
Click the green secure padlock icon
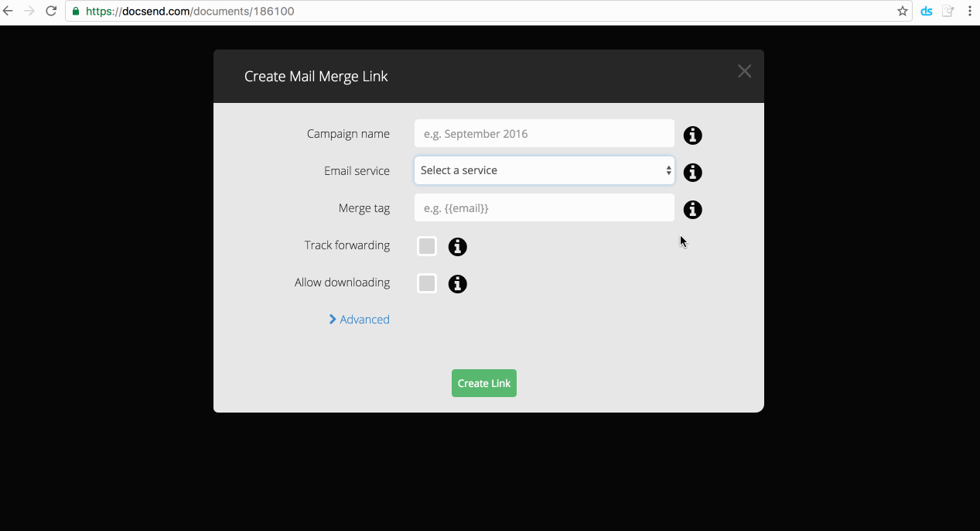tap(76, 12)
